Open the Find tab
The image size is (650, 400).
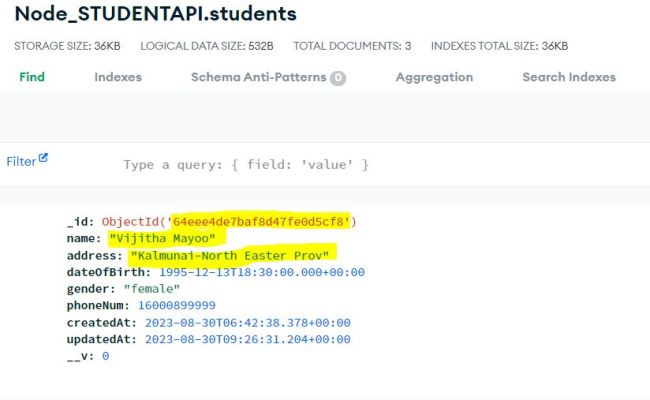coord(32,77)
